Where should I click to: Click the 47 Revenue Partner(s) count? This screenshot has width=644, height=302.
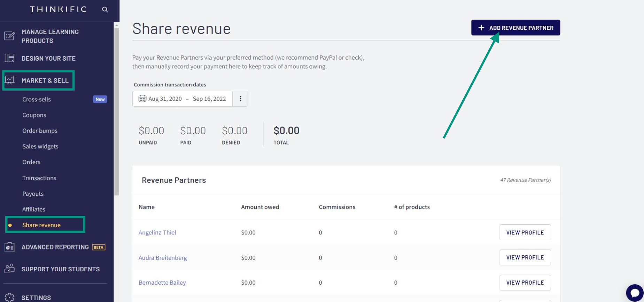click(x=526, y=180)
